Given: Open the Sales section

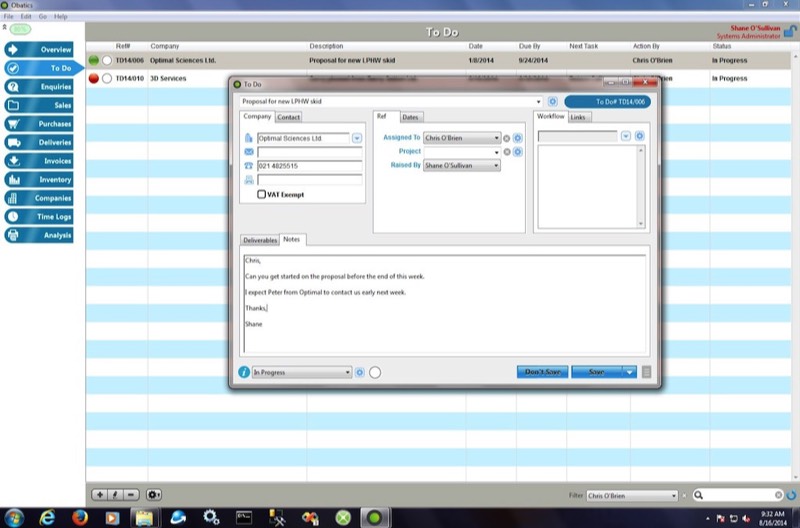Looking at the screenshot, I should [39, 105].
